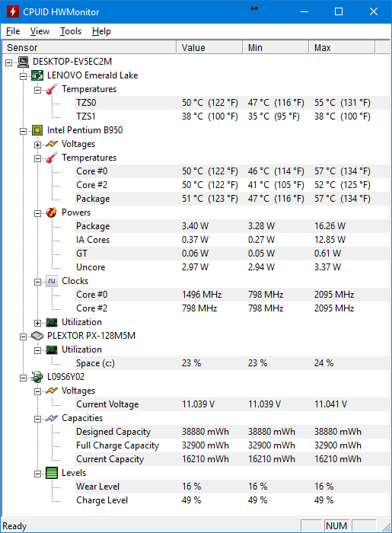Click the Value column header

click(209, 47)
